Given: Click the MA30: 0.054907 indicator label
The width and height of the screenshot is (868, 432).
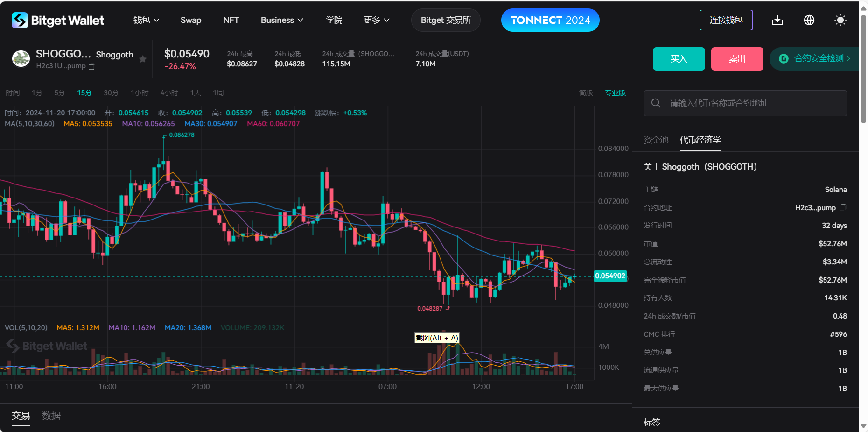Looking at the screenshot, I should (211, 124).
